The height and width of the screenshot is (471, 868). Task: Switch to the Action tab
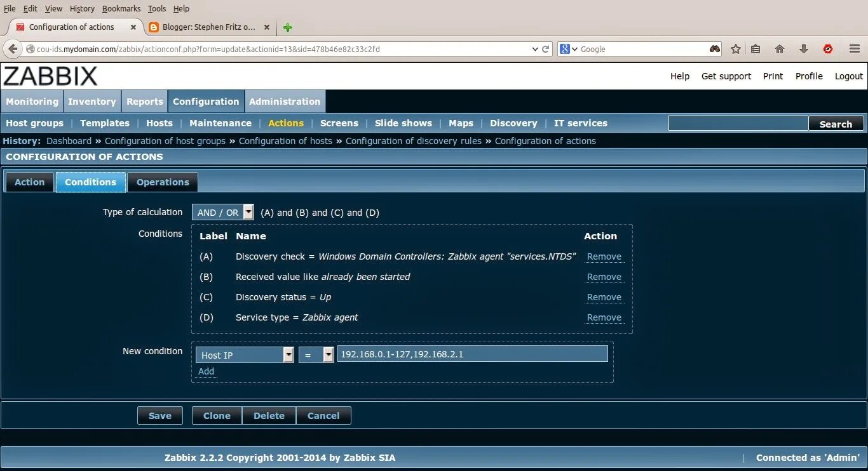tap(30, 182)
